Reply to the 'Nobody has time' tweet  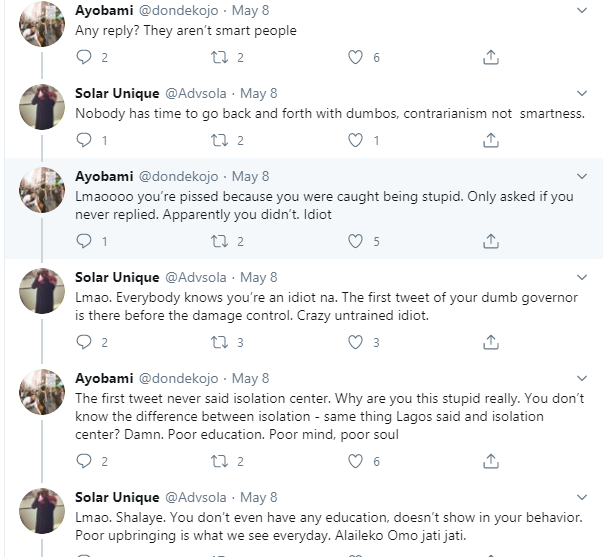(x=84, y=141)
